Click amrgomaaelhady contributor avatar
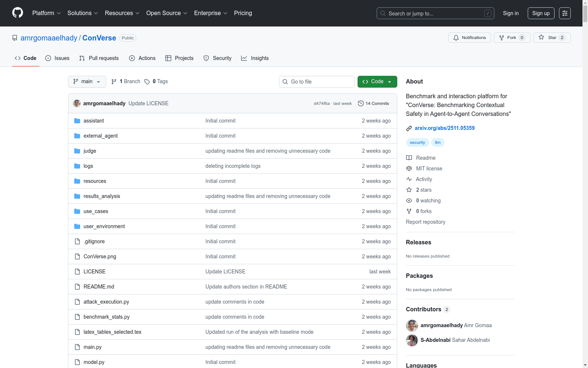 (412, 325)
